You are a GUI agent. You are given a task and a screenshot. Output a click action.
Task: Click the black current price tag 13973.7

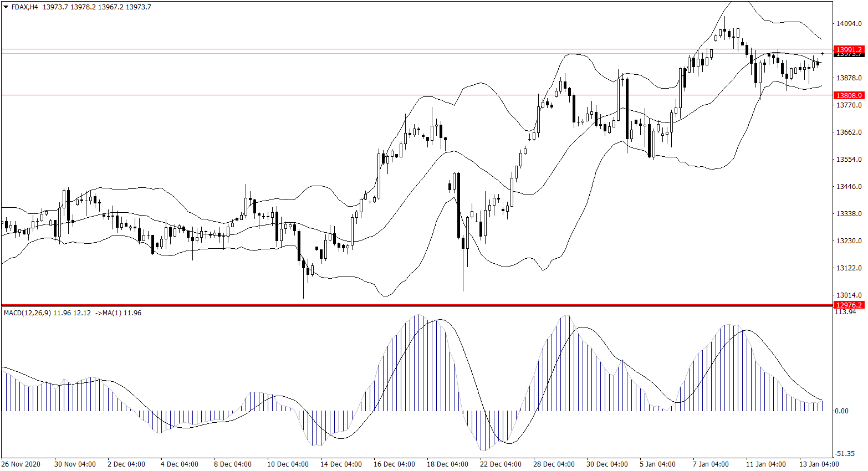click(x=849, y=55)
